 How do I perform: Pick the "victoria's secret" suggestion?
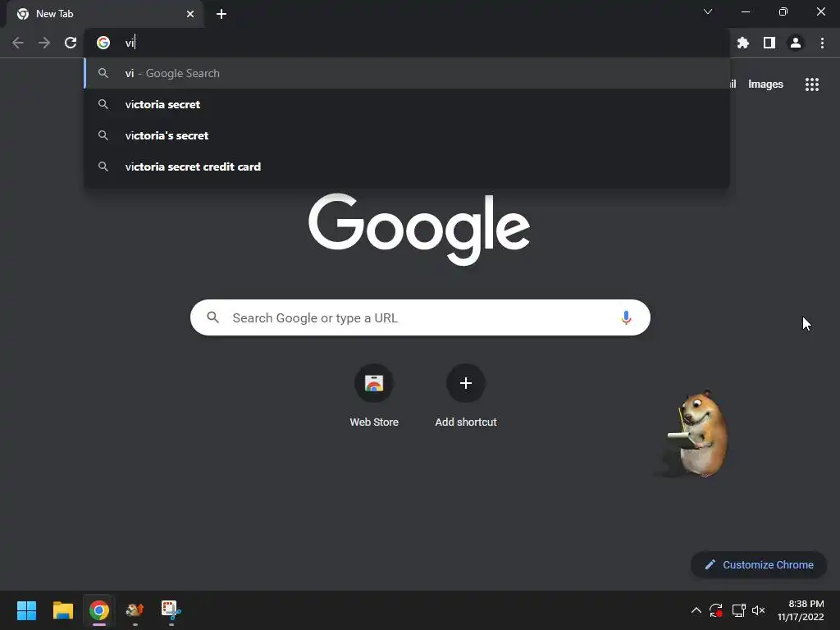pos(407,135)
